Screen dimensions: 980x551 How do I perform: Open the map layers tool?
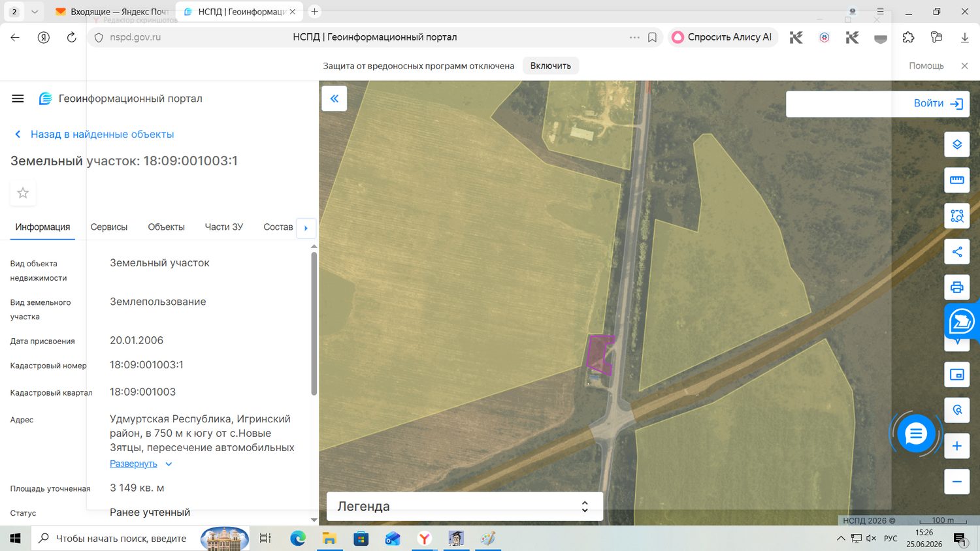pyautogui.click(x=956, y=144)
